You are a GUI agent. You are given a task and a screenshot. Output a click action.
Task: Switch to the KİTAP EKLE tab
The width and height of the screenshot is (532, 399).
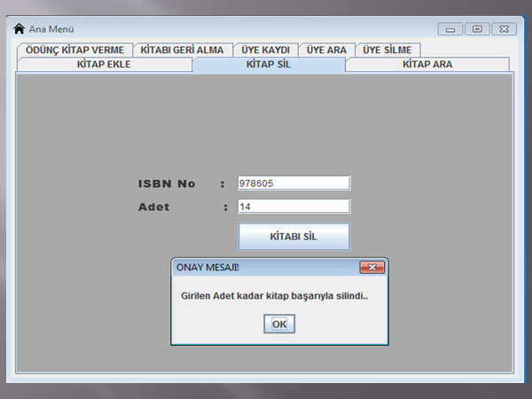pos(104,64)
